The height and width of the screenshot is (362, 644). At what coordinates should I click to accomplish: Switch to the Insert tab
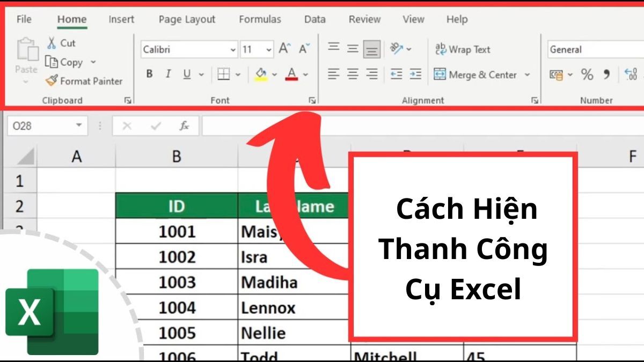click(121, 19)
